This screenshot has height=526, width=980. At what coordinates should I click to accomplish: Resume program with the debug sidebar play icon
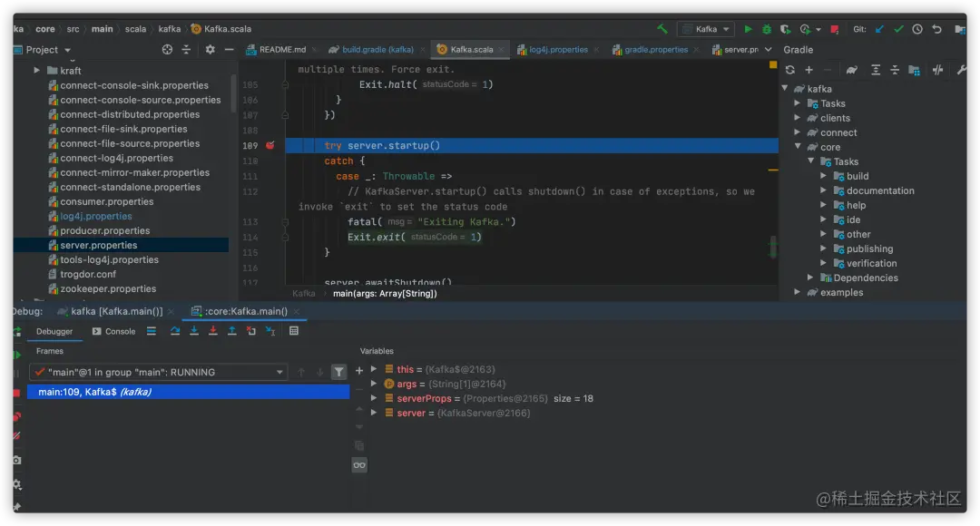[x=17, y=355]
